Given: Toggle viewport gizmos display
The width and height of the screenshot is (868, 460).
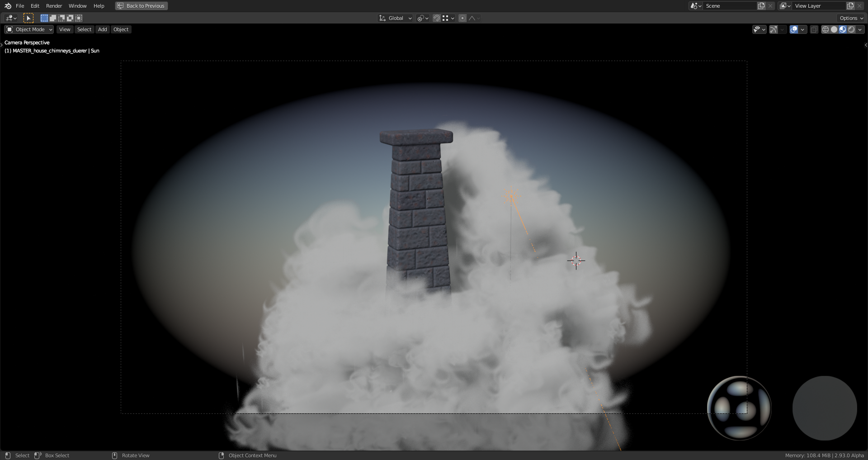Looking at the screenshot, I should coord(774,29).
